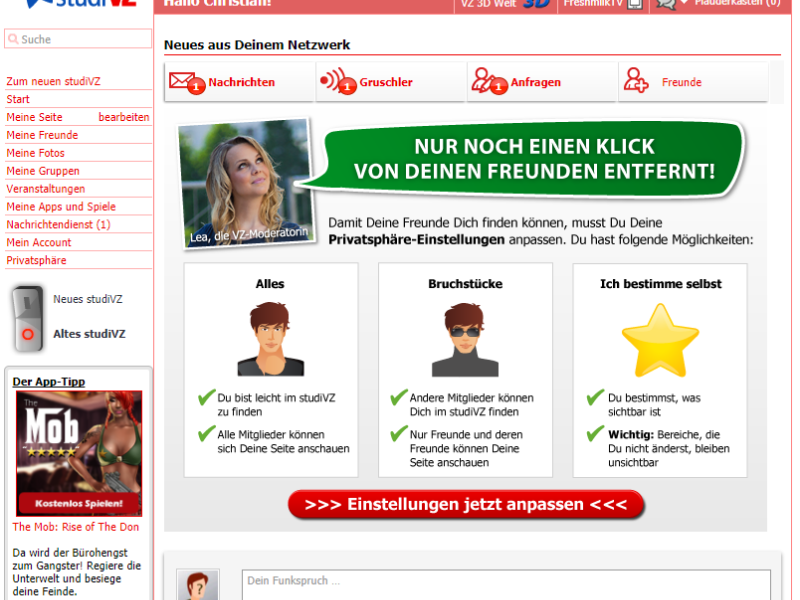Click 'Alle Mitglieder können sich Deine Seite anschauen'

(283, 441)
